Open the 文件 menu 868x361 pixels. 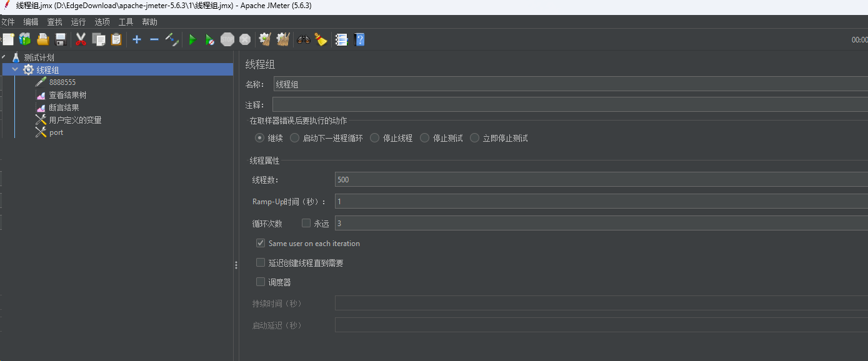[7, 22]
